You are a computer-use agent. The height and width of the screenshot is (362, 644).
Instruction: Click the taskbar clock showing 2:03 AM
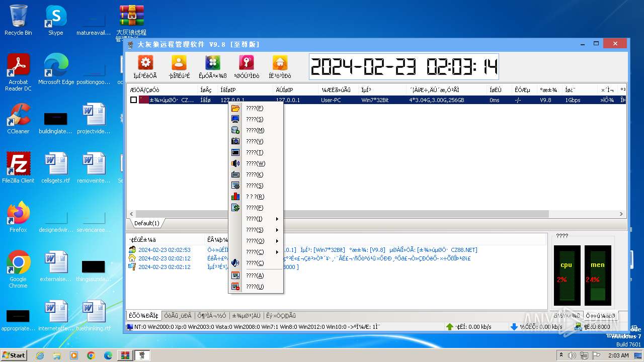tap(618, 355)
